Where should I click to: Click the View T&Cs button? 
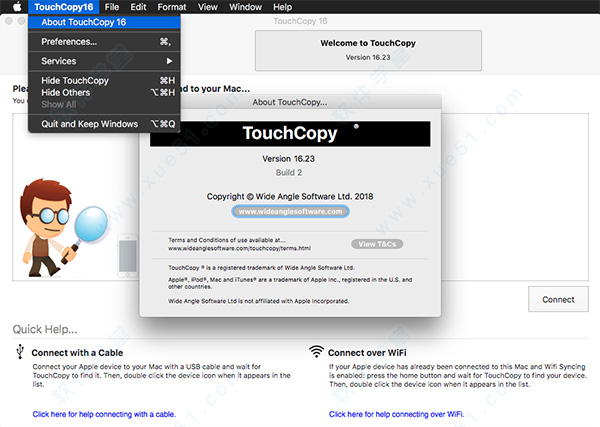point(377,244)
